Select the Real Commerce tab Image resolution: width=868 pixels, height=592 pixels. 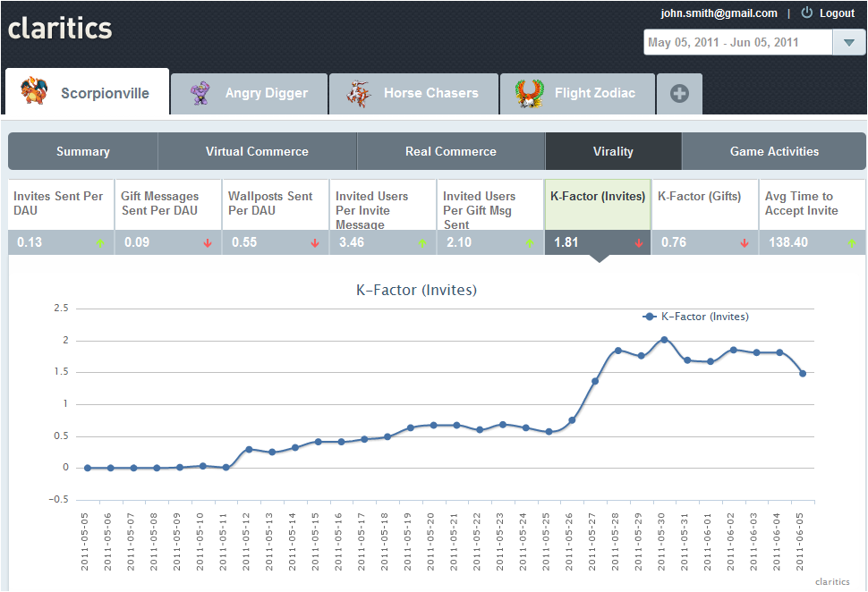pyautogui.click(x=450, y=151)
